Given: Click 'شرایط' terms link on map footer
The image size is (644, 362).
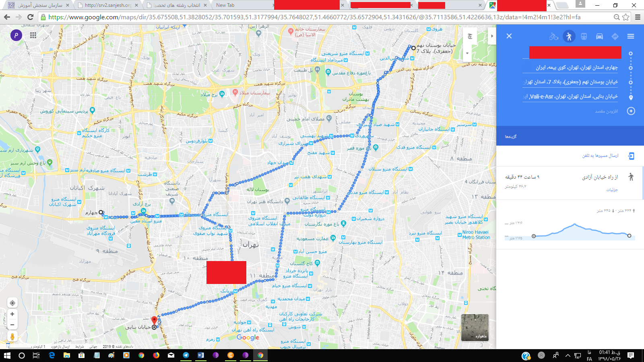Looking at the screenshot, I should click(x=80, y=346).
